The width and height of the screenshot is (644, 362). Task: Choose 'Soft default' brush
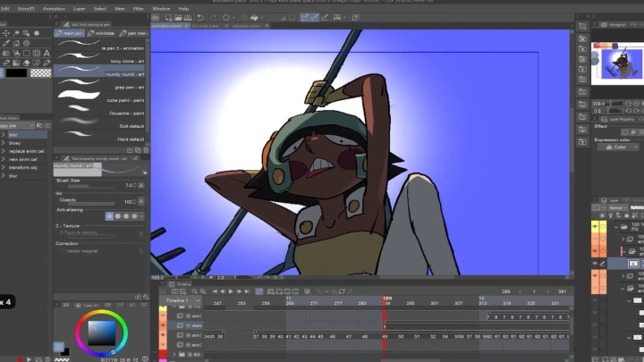pyautogui.click(x=100, y=123)
